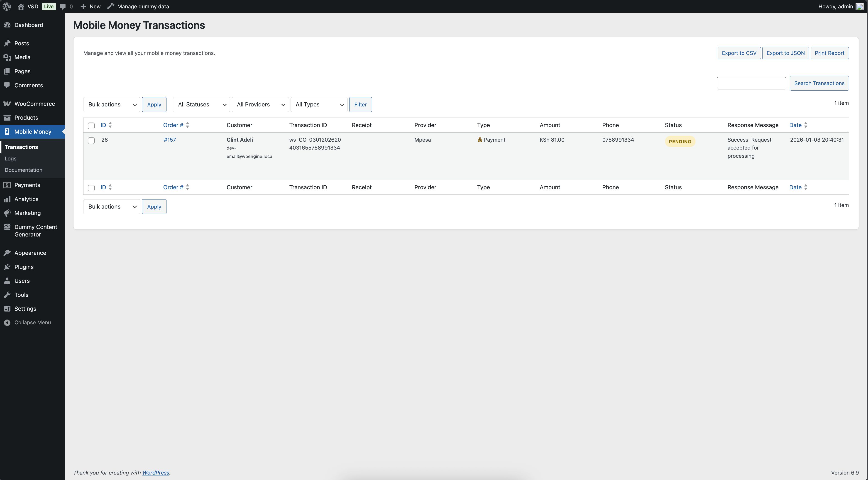868x480 pixels.
Task: Tick the select-all checkbox in table footer
Action: click(x=91, y=188)
